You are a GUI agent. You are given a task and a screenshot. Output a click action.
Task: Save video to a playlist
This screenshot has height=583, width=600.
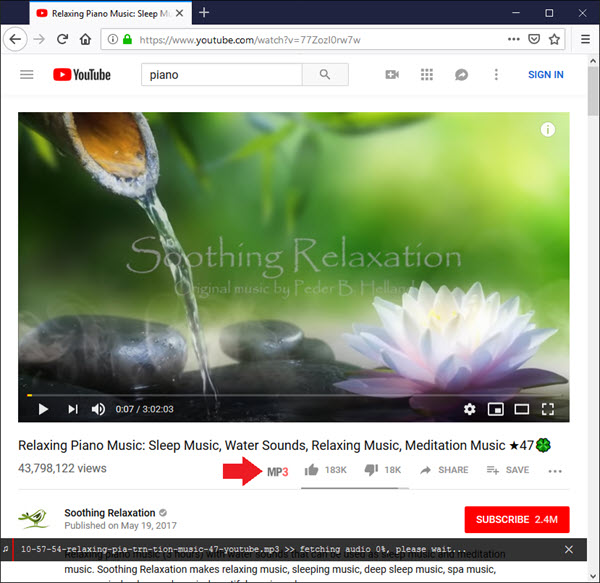[508, 470]
